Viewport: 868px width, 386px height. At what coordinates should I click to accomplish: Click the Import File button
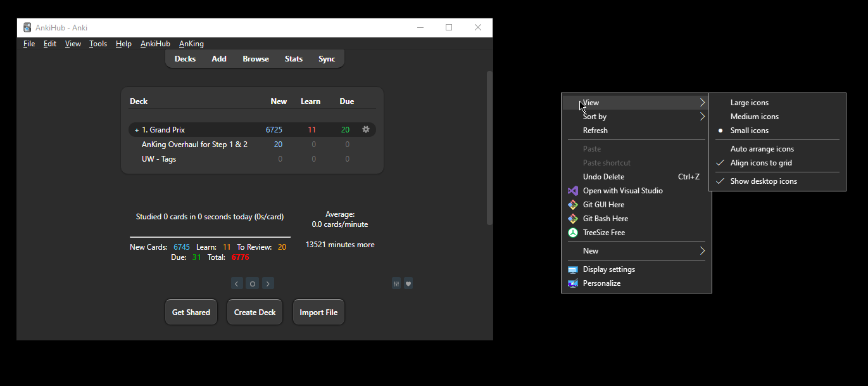click(x=318, y=312)
